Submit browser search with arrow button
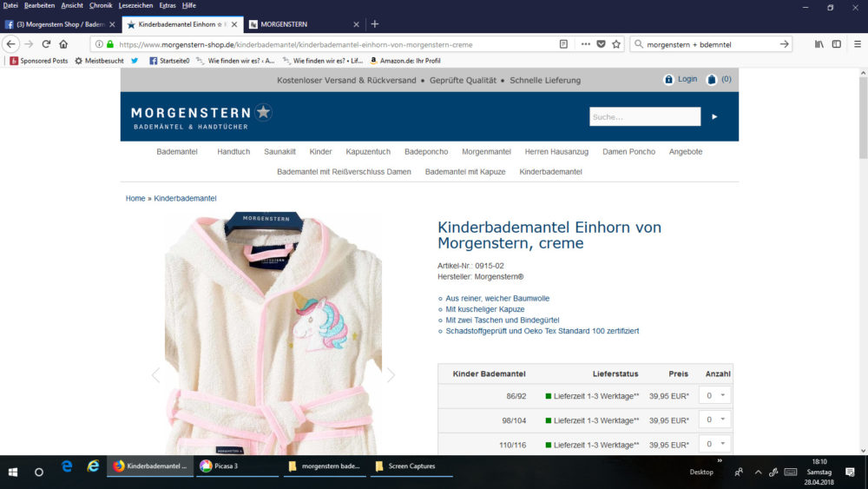 coord(785,44)
